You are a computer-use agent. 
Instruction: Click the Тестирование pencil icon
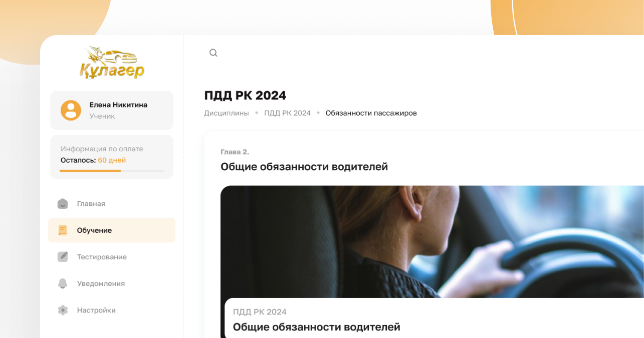[63, 257]
